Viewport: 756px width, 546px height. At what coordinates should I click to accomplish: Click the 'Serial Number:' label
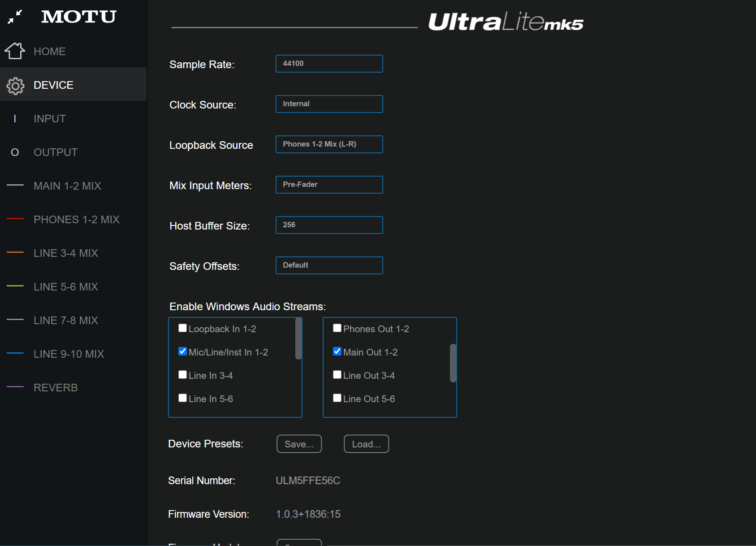[x=202, y=481]
